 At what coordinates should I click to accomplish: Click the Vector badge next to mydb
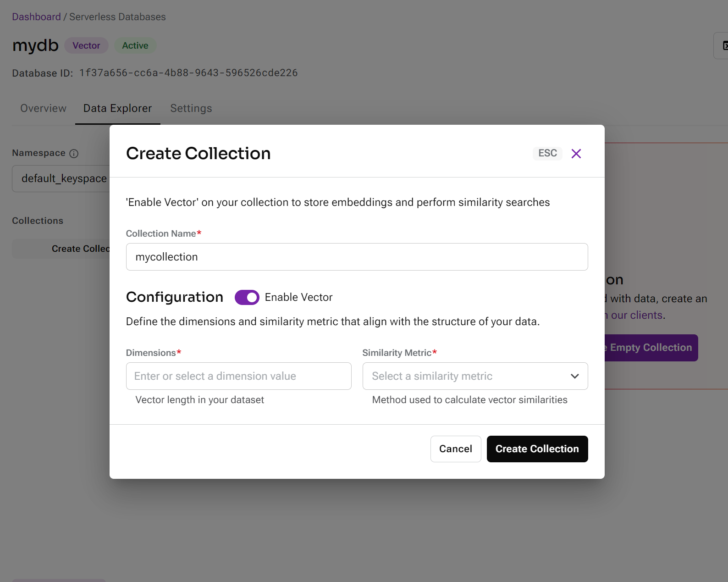(x=86, y=45)
